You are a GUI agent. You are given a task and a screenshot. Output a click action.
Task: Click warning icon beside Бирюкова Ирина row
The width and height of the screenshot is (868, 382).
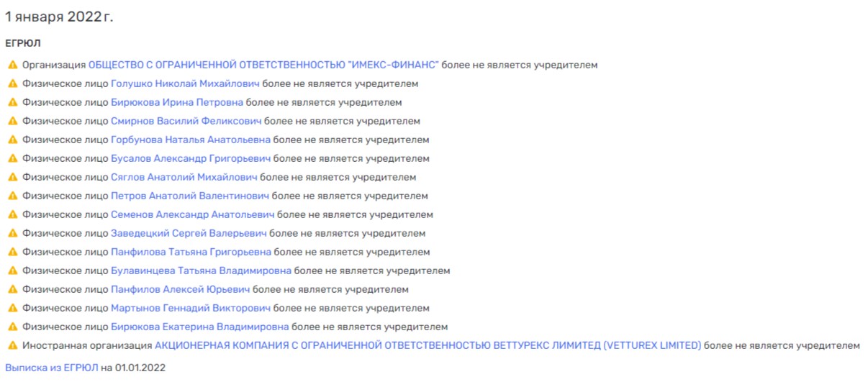pyautogui.click(x=12, y=102)
